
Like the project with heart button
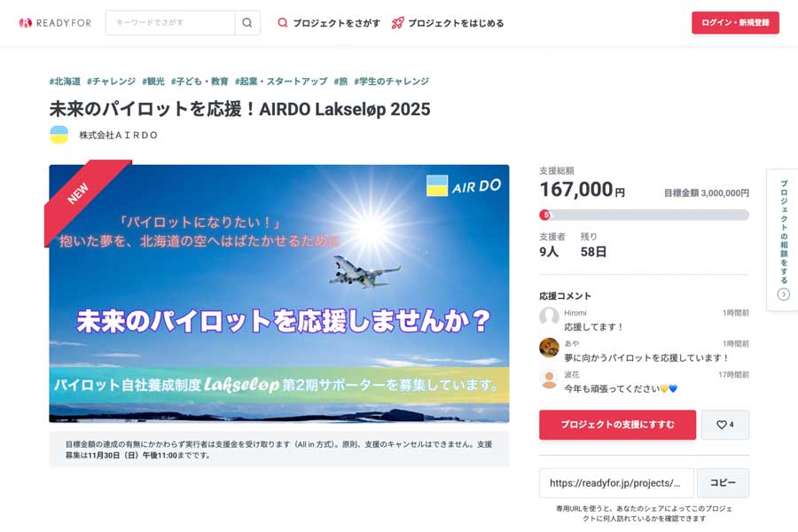coord(724,425)
